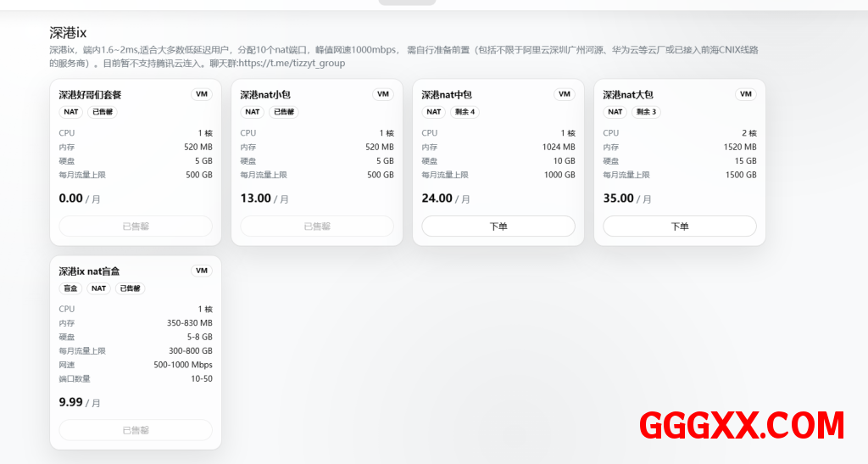Click the VM badge on 深港好哥们套餐
This screenshot has width=868, height=464.
pos(202,94)
